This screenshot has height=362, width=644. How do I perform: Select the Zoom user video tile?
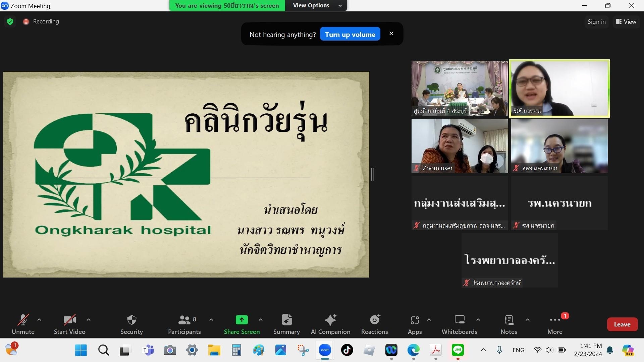pyautogui.click(x=460, y=146)
